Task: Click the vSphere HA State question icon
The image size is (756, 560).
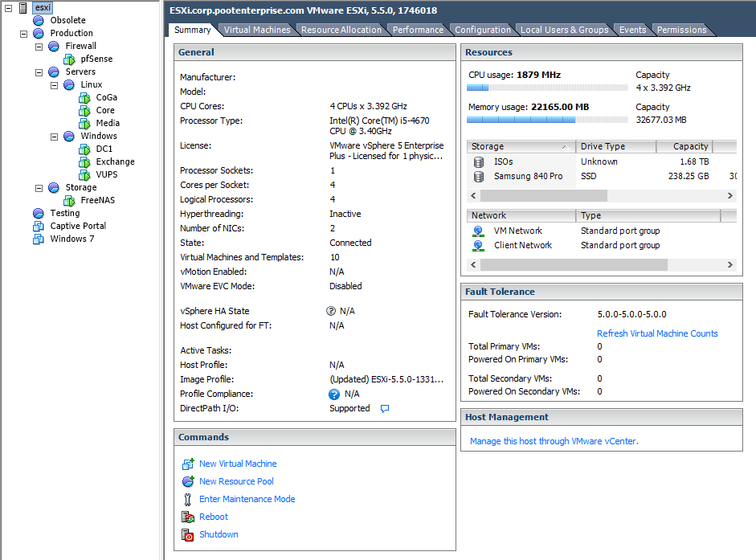Action: click(331, 311)
